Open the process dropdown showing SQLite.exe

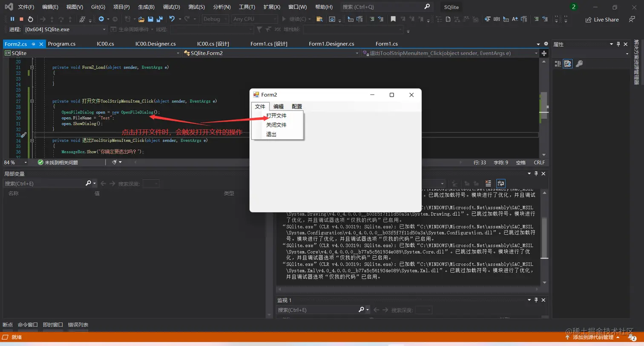click(x=65, y=29)
